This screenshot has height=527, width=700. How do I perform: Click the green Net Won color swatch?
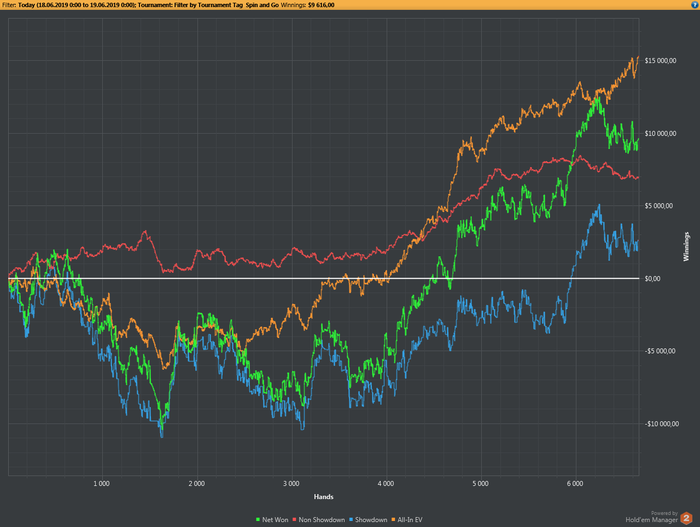point(258,519)
